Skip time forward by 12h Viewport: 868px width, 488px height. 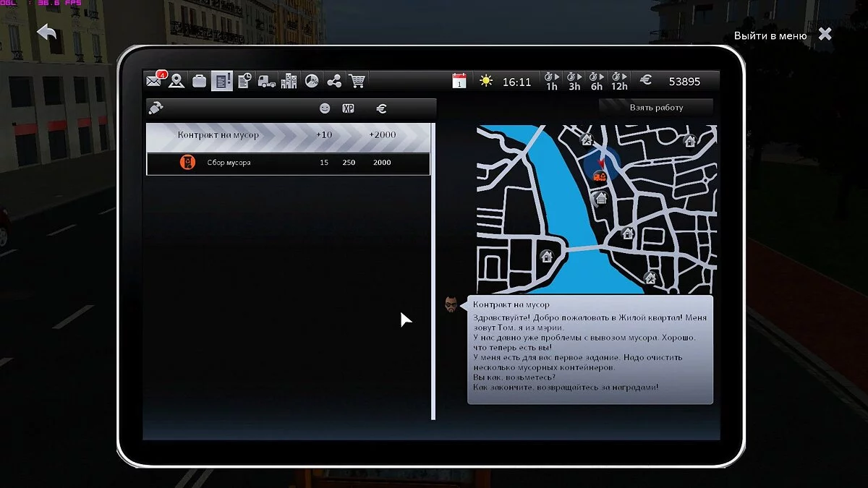[x=619, y=81]
